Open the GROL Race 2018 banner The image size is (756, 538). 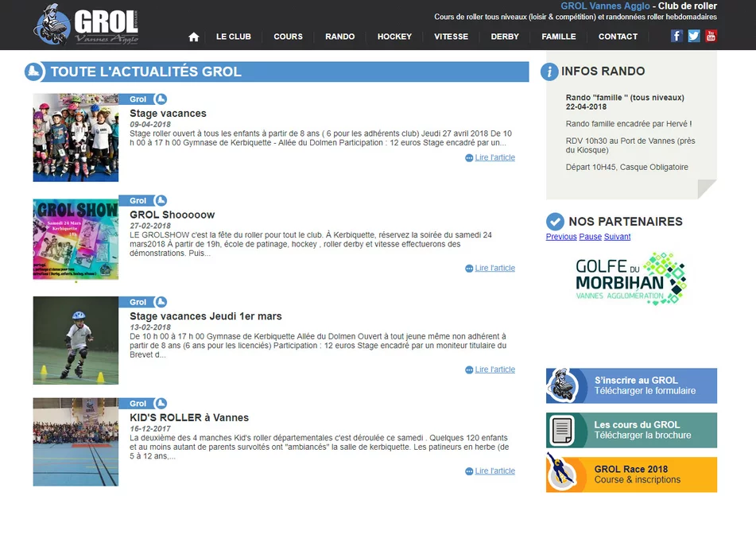[631, 474]
